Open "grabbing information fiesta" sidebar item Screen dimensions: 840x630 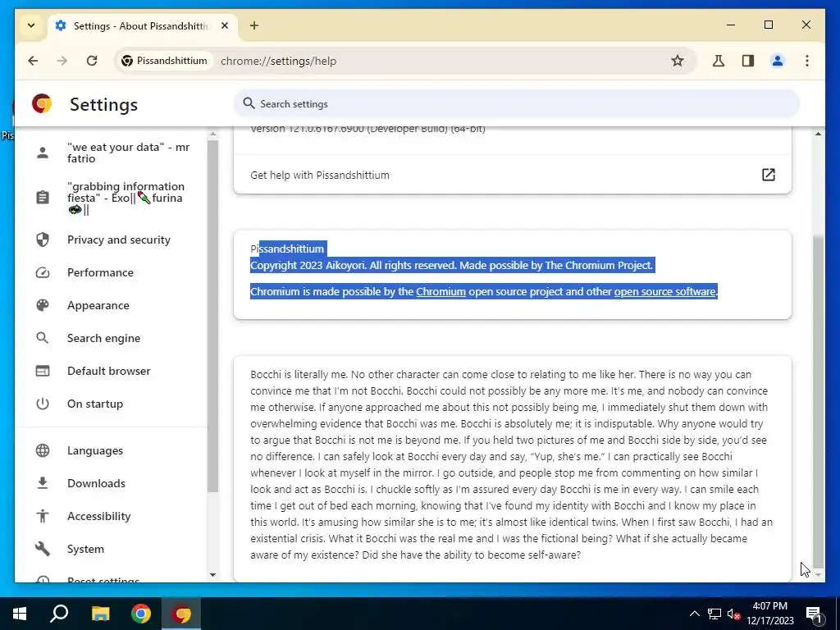point(112,198)
